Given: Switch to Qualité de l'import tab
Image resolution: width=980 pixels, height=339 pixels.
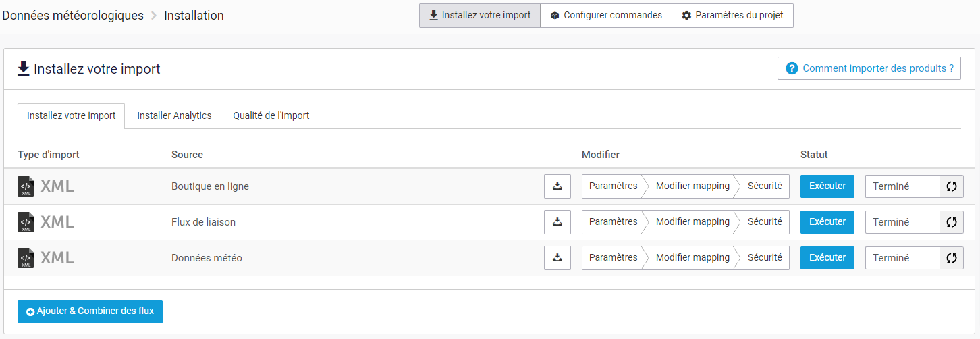Looking at the screenshot, I should pos(271,115).
